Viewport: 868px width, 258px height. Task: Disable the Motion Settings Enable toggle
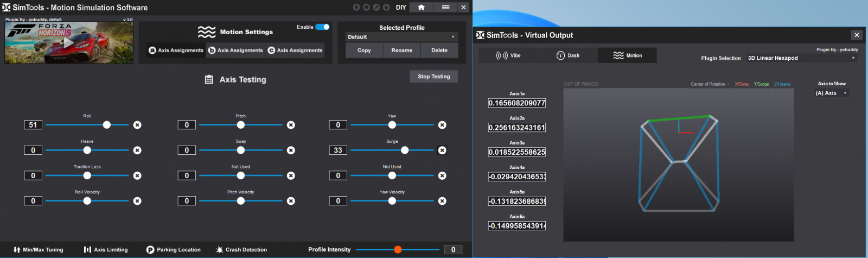(323, 27)
